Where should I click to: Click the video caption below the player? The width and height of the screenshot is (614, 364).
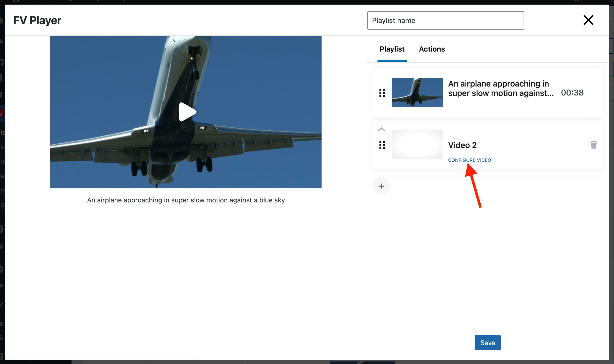(186, 200)
